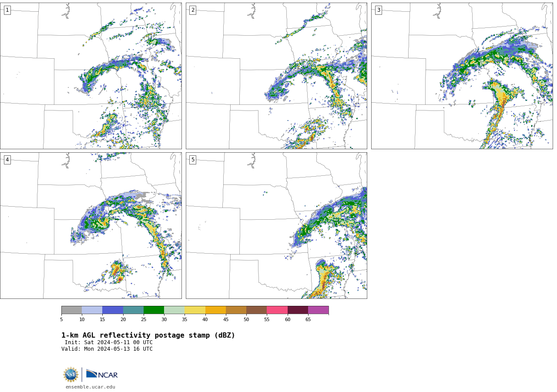This screenshot has height=392, width=557.
Task: Click the yellow 35-40 dBZ swatch
Action: (195, 310)
